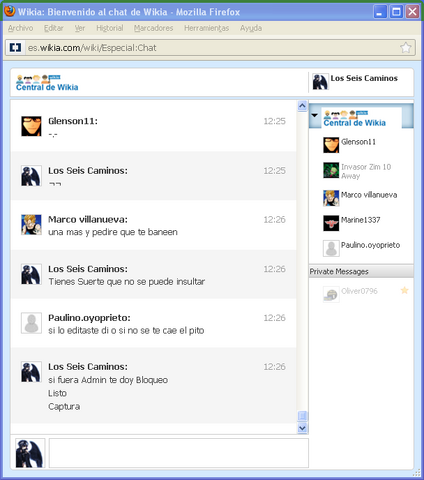
Task: Focus the es.wikia.com URL address field
Action: (x=212, y=48)
